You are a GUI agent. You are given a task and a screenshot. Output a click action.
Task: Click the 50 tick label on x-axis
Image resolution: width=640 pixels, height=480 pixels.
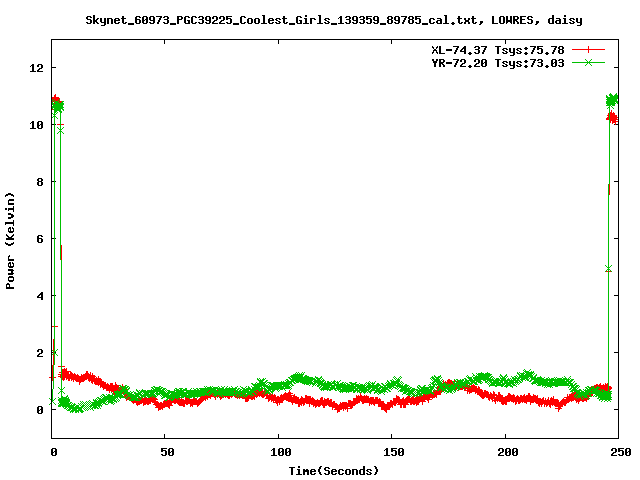pyautogui.click(x=165, y=452)
